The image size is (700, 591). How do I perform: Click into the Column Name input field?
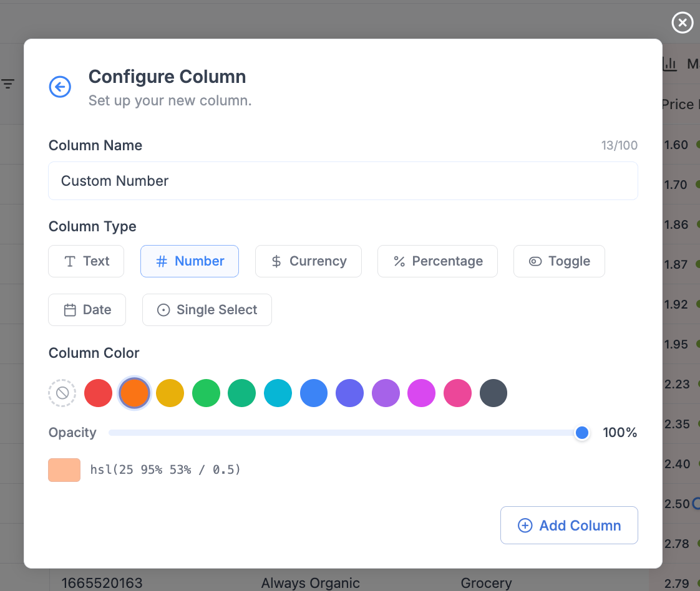(x=343, y=181)
